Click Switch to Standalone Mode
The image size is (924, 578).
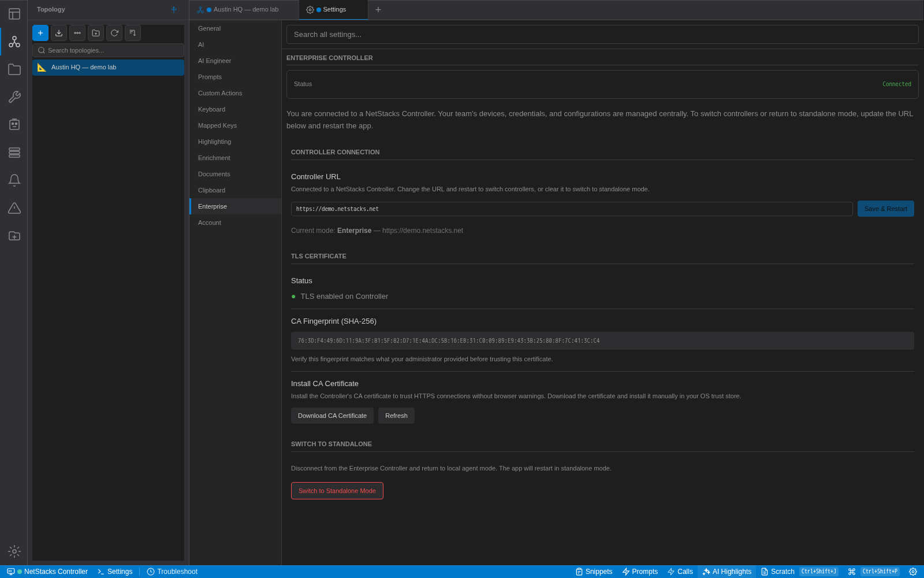click(337, 491)
